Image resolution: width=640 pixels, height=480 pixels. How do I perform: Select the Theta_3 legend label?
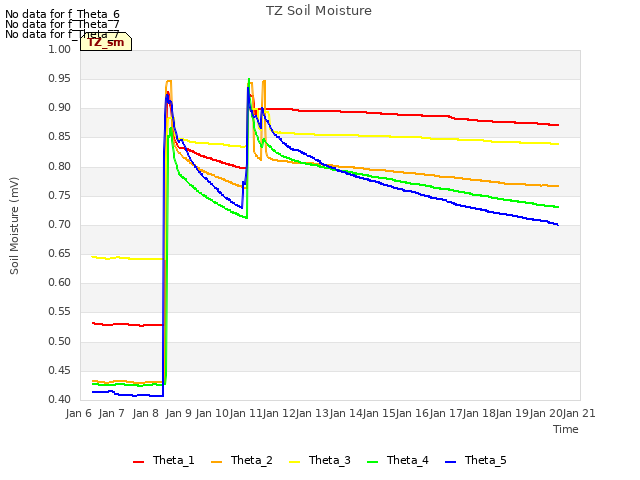[329, 460]
